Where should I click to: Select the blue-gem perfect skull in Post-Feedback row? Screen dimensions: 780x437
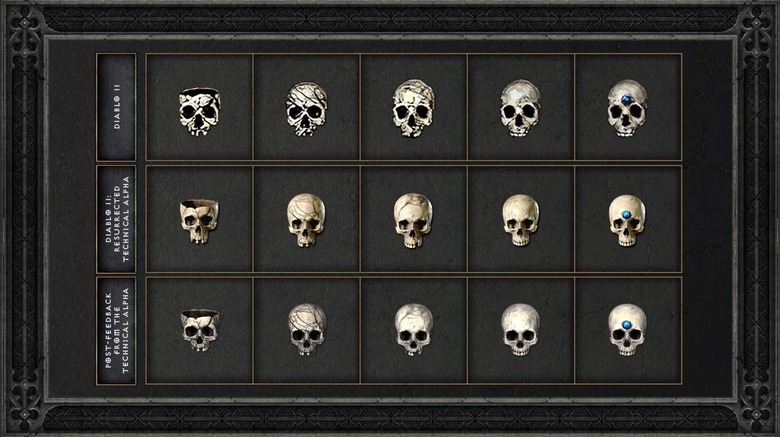point(627,329)
